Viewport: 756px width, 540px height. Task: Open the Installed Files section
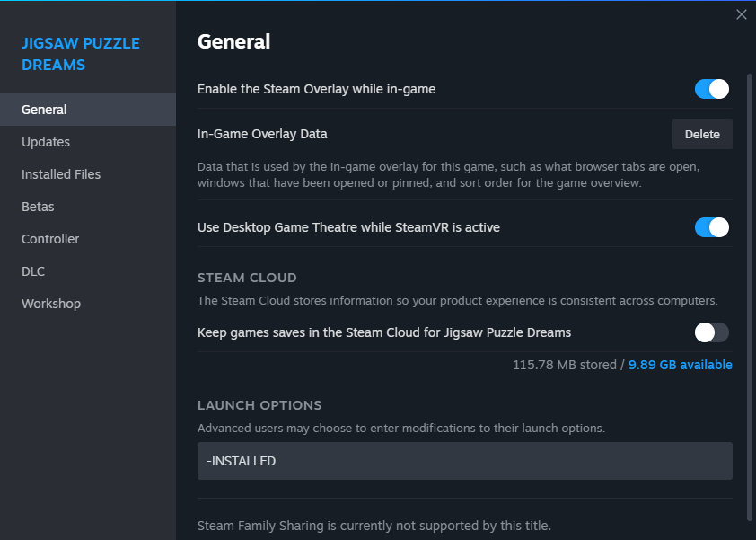[x=61, y=174]
